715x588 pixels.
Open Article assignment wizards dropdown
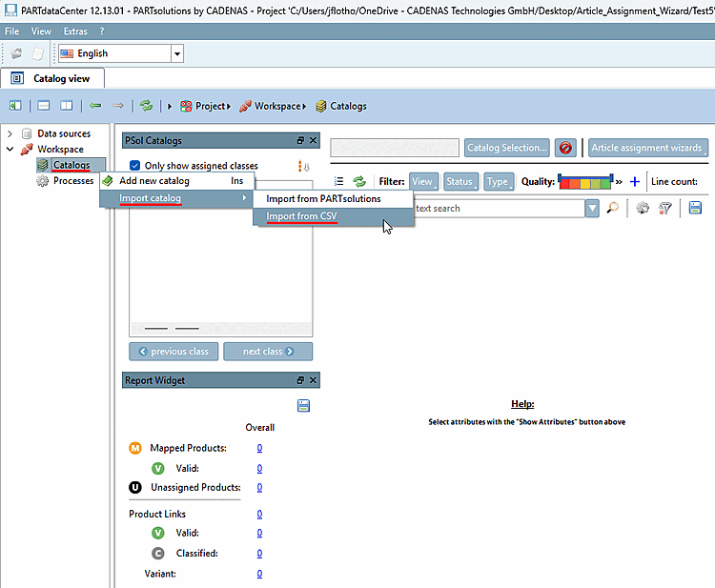pos(648,148)
